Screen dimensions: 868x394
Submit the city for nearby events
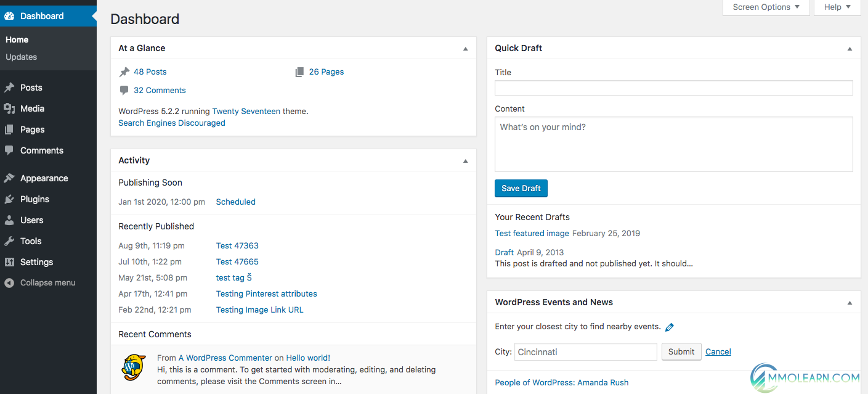tap(681, 352)
